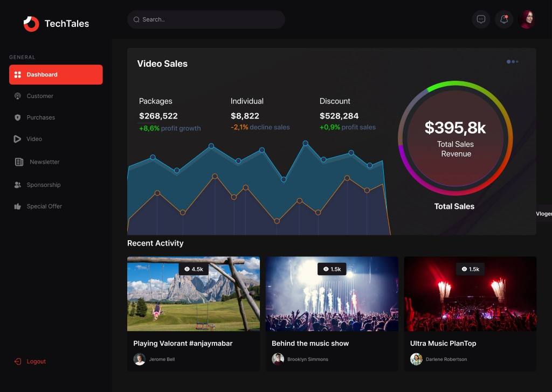The height and width of the screenshot is (392, 552).
Task: Click Jerome Bell's avatar
Action: tap(140, 359)
